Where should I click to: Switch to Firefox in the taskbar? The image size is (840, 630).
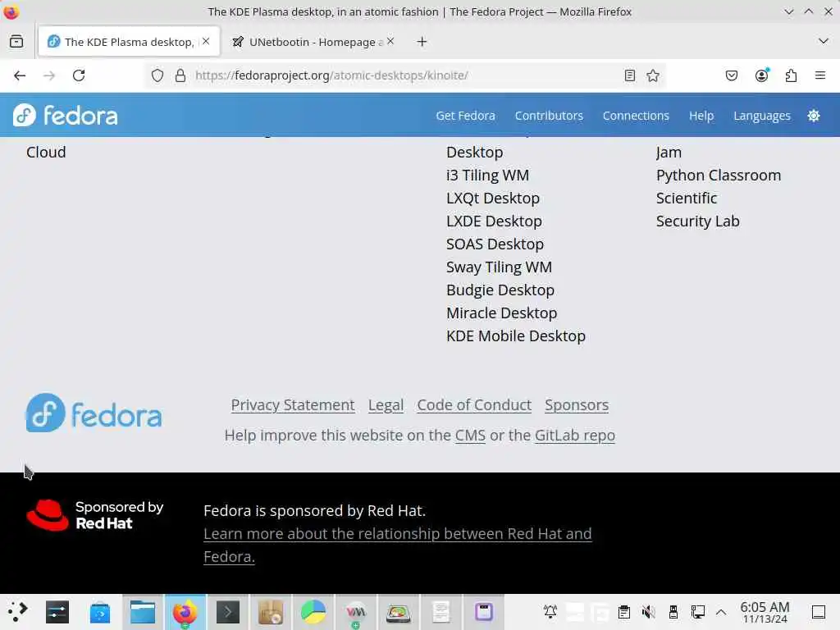(185, 612)
